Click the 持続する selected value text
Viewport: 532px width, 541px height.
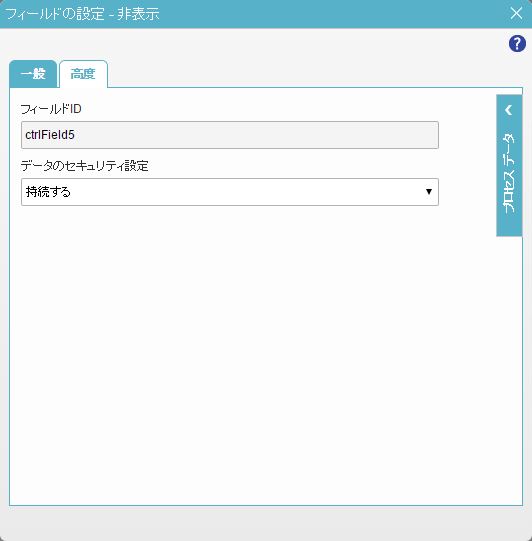[48, 192]
